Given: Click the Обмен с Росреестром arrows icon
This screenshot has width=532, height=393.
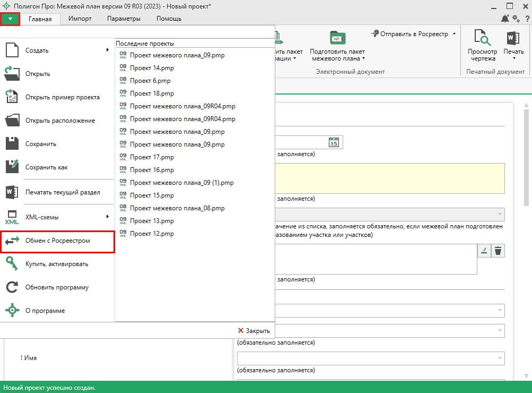Looking at the screenshot, I should coord(12,241).
